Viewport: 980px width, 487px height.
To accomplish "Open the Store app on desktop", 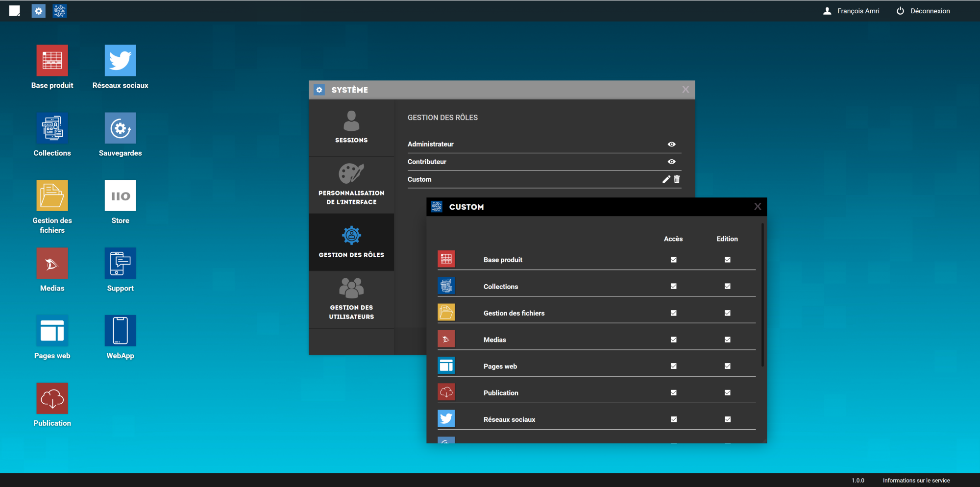I will (x=120, y=196).
